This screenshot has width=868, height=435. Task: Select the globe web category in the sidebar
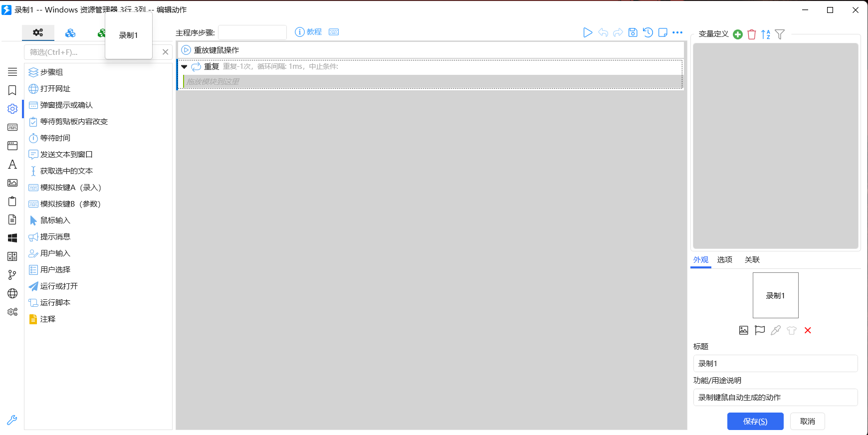12,293
